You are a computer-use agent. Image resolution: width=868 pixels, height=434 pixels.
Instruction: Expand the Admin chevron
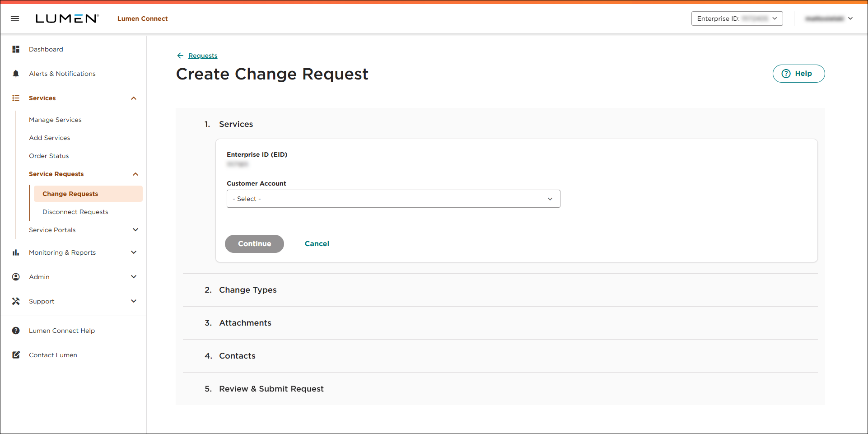(x=134, y=277)
